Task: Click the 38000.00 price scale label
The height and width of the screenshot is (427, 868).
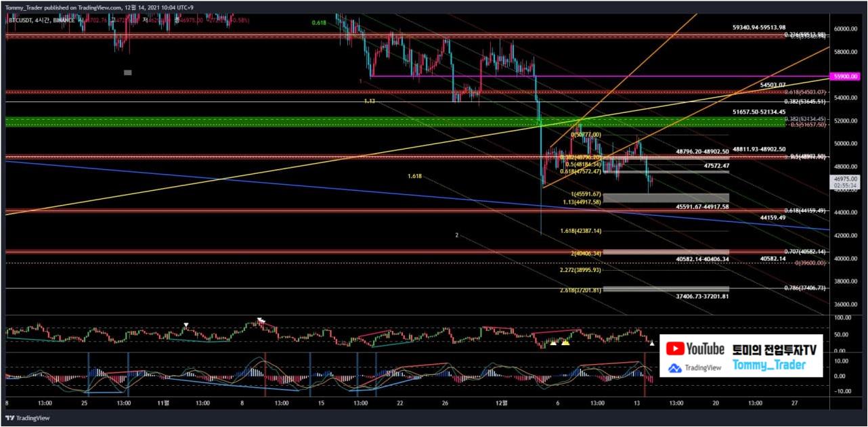Action: 846,282
